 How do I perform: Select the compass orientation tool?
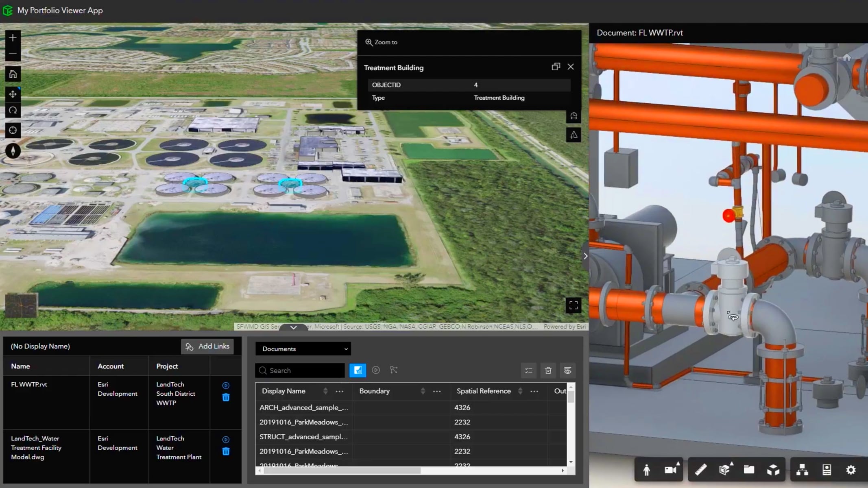pos(13,150)
